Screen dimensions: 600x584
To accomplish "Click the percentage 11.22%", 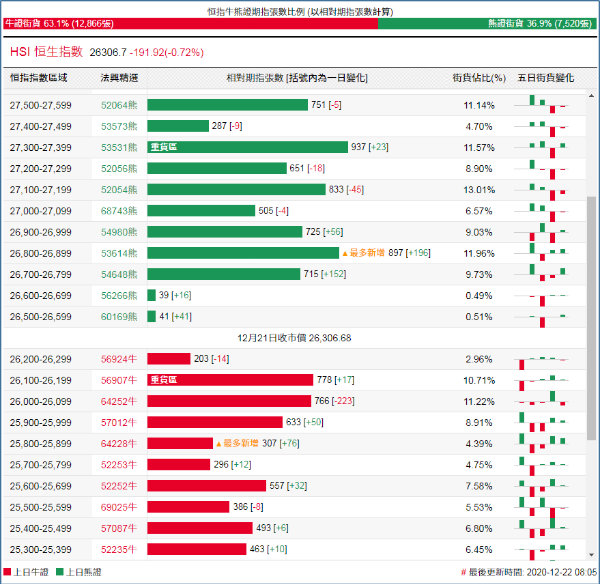I will tap(479, 401).
